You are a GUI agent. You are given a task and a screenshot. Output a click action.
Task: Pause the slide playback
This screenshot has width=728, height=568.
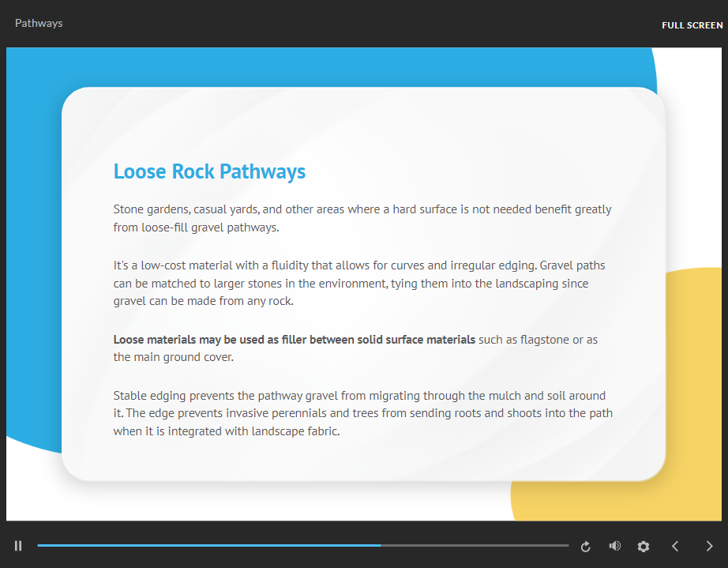tap(18, 546)
